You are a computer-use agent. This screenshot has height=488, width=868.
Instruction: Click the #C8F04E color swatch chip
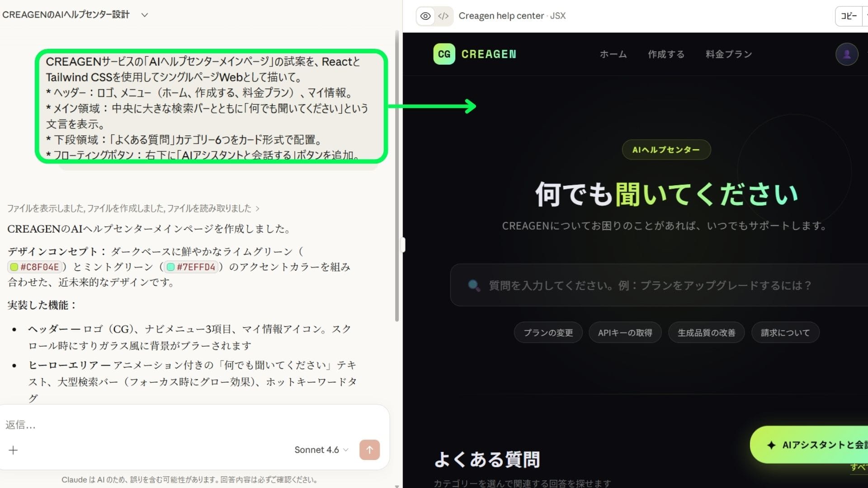[x=35, y=267]
